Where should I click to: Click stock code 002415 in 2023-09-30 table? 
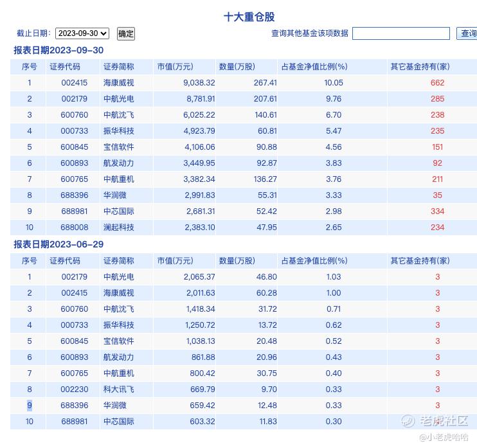[x=74, y=83]
